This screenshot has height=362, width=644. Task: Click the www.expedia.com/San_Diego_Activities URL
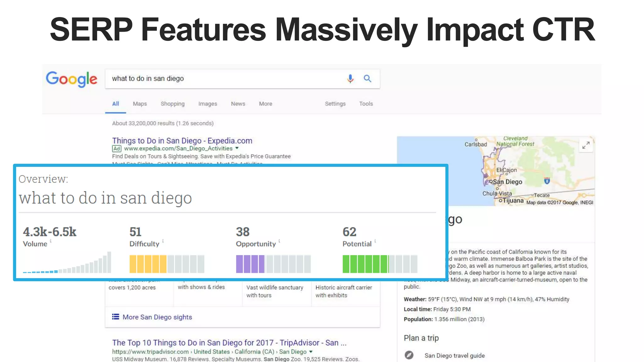178,148
